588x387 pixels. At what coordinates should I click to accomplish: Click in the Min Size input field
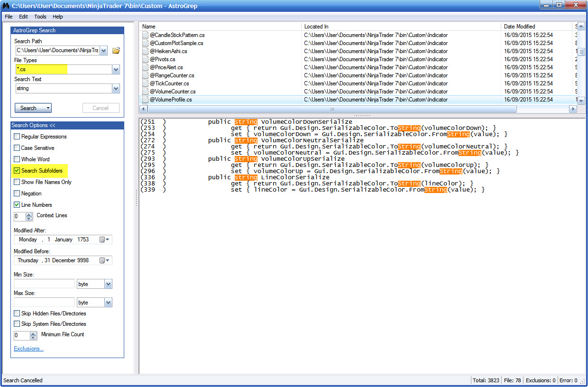(x=44, y=284)
